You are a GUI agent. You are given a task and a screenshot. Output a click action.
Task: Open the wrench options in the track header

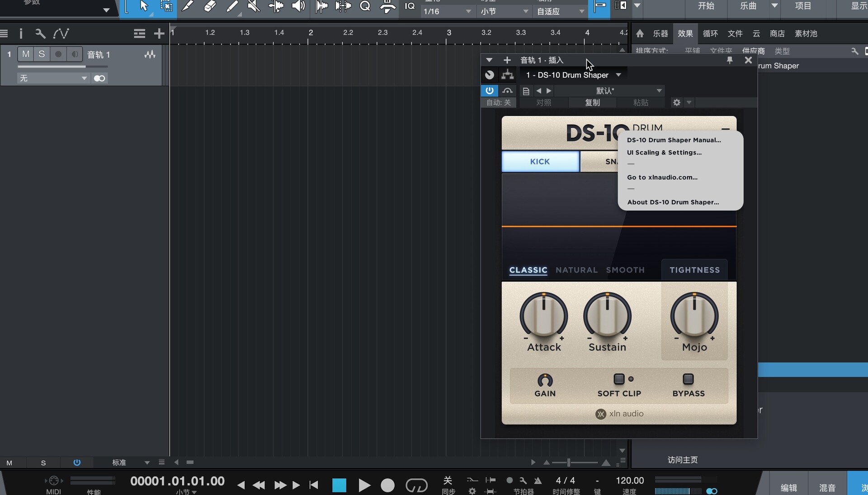coord(40,33)
